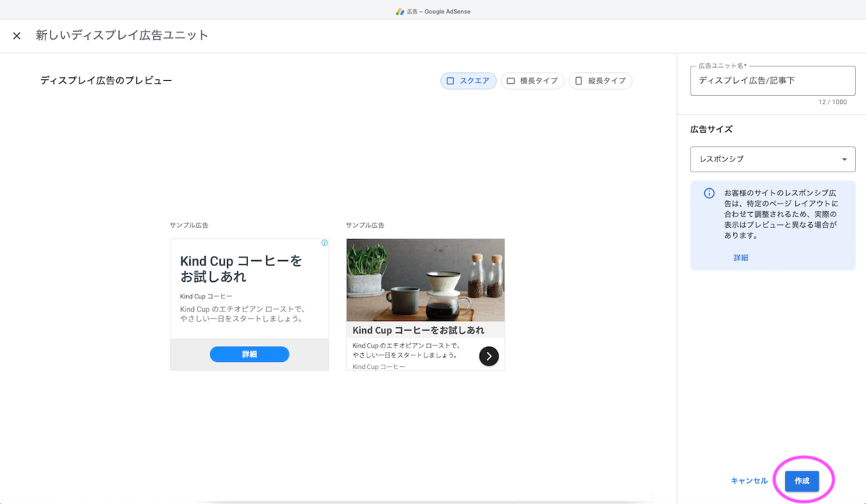This screenshot has width=866, height=504.
Task: Click the 'ディスプレイ広告のプレビュー' heading
Action: [106, 81]
